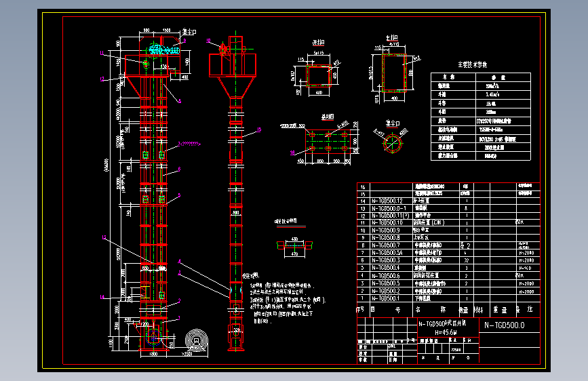The height and width of the screenshot is (381, 588).
Task: Select part number N-TGD500.12 in parts list
Action: [x=387, y=201]
